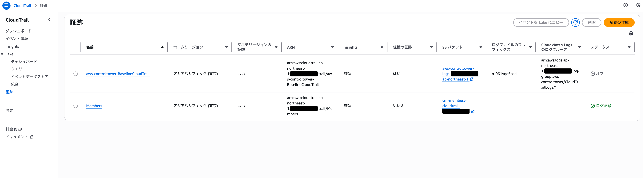Collapse the CloudTrail sidebar with arrow icon

tap(50, 20)
